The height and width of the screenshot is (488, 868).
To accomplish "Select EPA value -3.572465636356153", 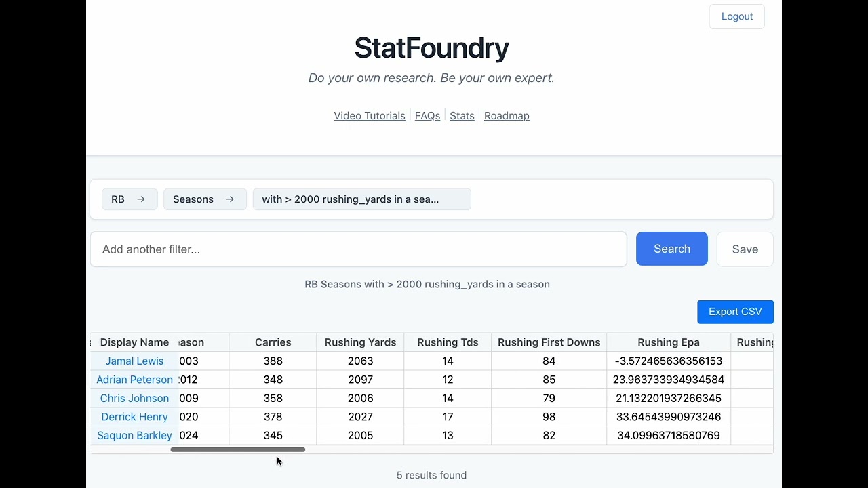I will tap(669, 361).
